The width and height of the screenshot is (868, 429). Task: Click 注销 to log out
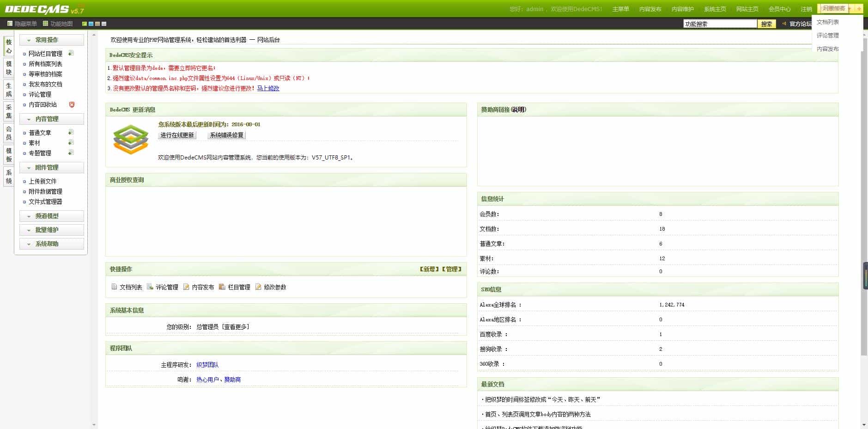[806, 9]
